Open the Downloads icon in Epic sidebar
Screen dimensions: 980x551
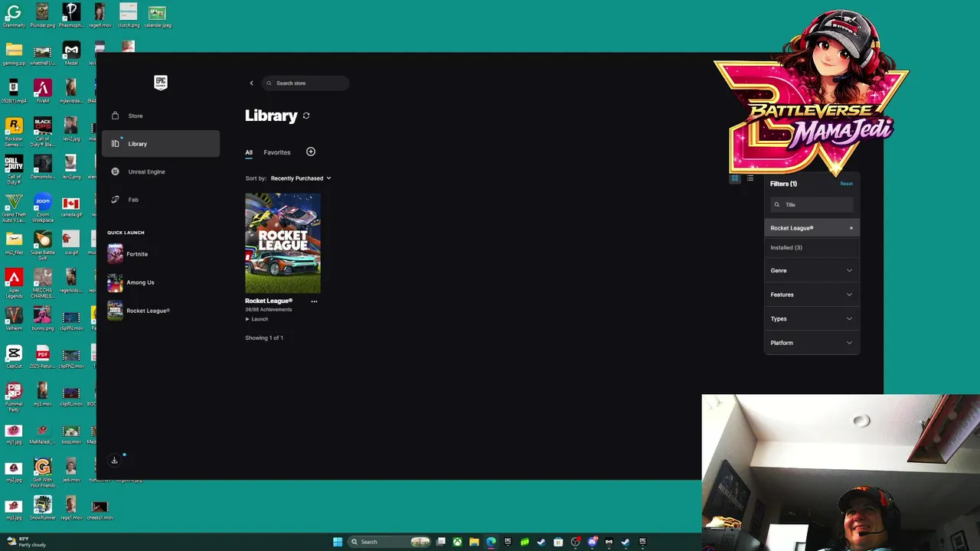point(114,460)
